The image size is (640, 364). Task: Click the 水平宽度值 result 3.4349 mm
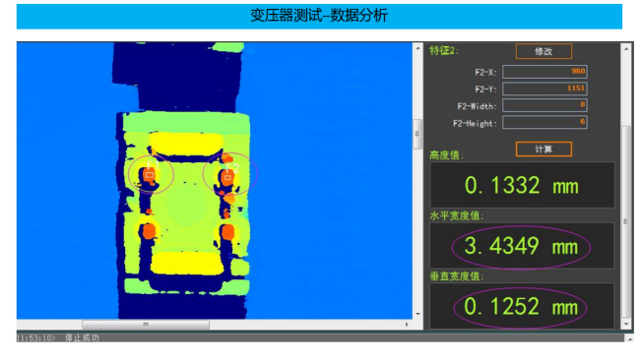(x=522, y=246)
